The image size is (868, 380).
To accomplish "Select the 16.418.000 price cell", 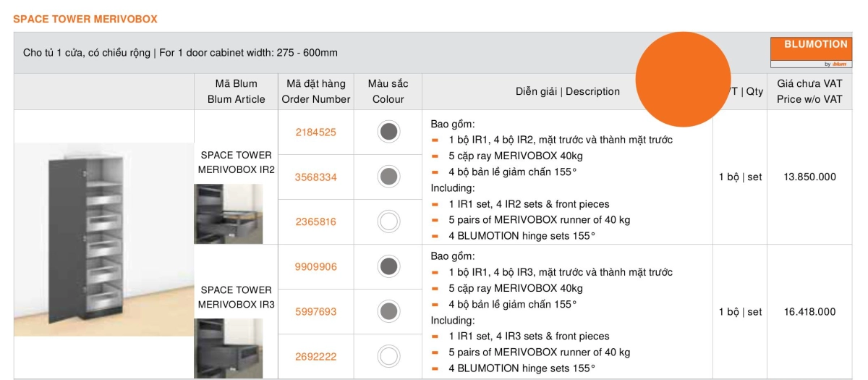I will (x=809, y=312).
